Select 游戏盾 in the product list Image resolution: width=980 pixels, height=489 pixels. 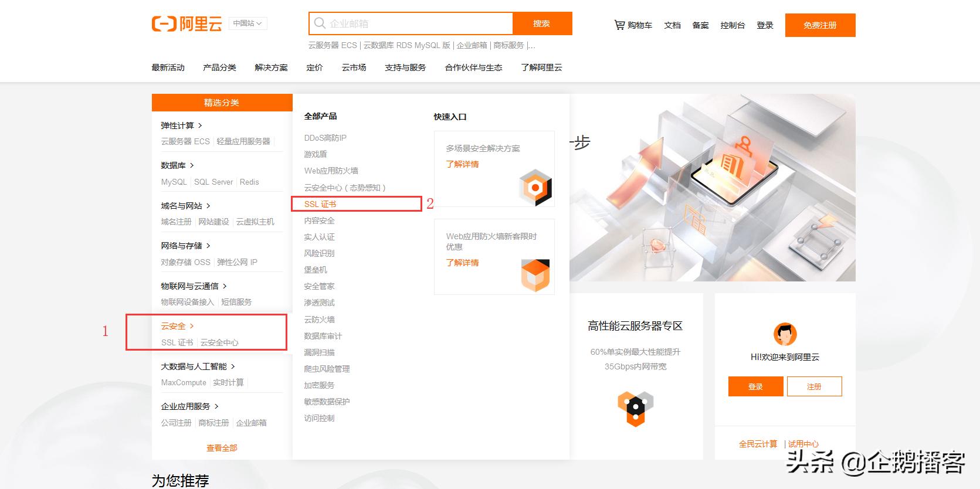click(316, 154)
